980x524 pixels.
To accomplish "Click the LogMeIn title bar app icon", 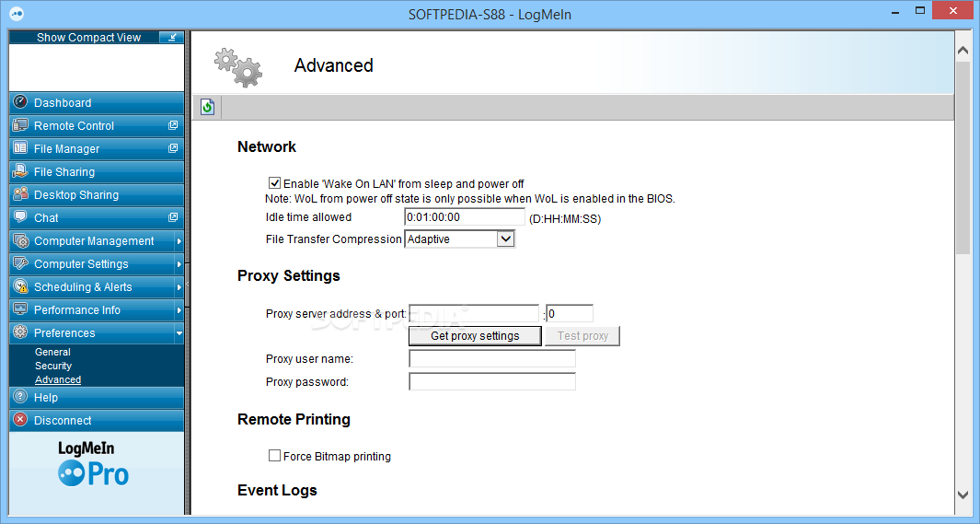I will coord(17,13).
